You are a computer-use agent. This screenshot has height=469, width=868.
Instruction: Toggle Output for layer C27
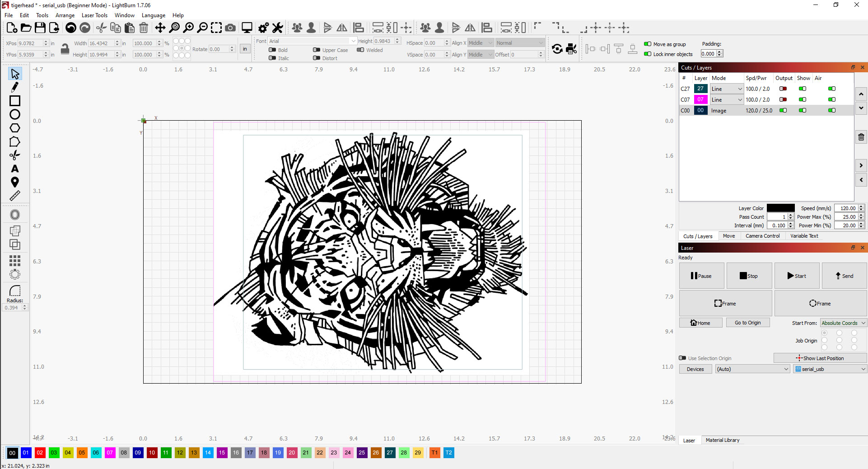[x=783, y=89]
